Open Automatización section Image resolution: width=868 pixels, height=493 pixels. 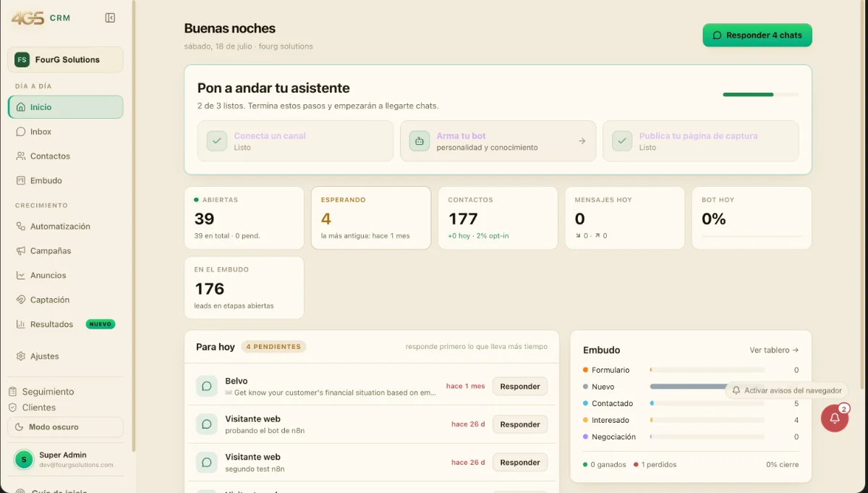tap(66, 227)
